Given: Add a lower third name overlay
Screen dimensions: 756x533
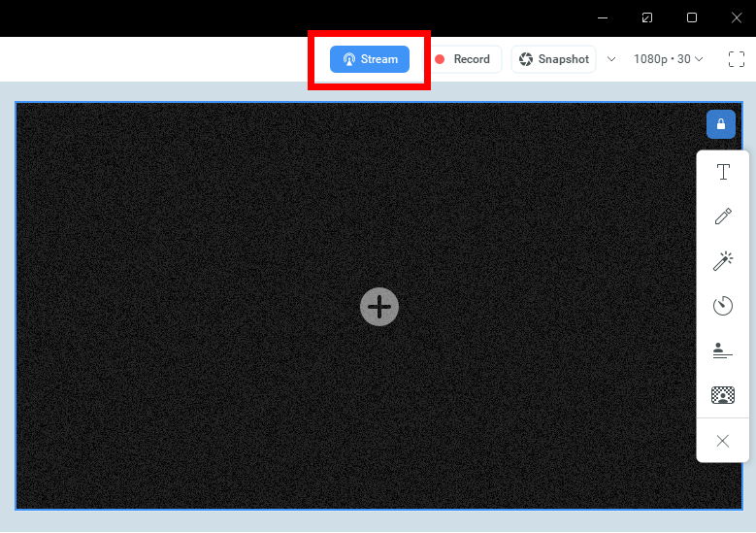Looking at the screenshot, I should click(722, 350).
